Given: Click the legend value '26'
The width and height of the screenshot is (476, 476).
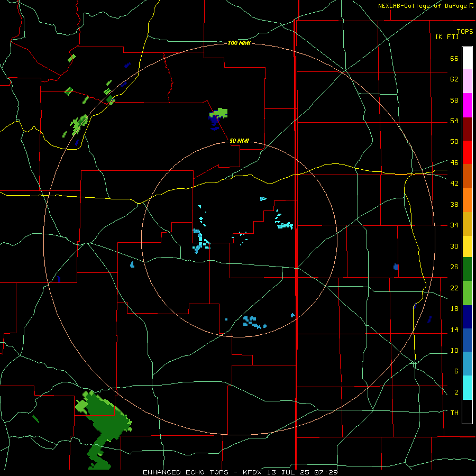Looking at the screenshot, I should pyautogui.click(x=454, y=267).
